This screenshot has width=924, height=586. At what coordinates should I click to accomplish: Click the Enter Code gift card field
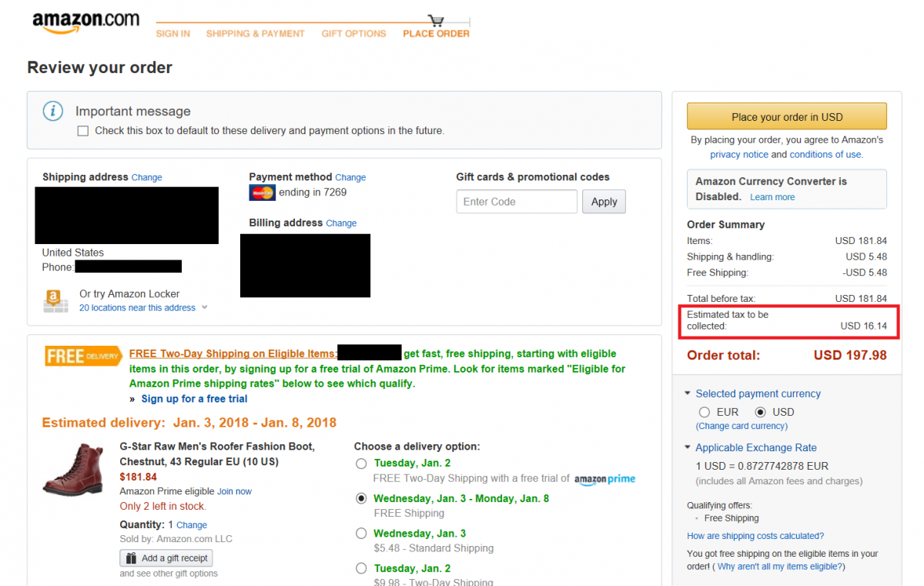click(x=517, y=202)
